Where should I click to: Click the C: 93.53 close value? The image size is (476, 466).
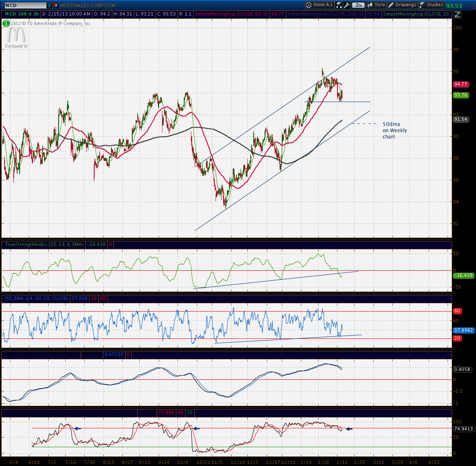[x=166, y=14]
